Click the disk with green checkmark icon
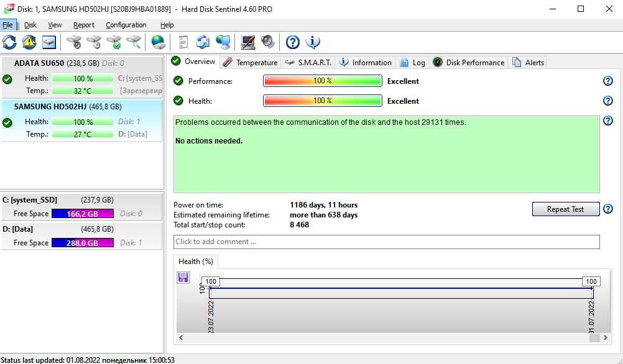Screen dimensions: 623x364 click(114, 42)
